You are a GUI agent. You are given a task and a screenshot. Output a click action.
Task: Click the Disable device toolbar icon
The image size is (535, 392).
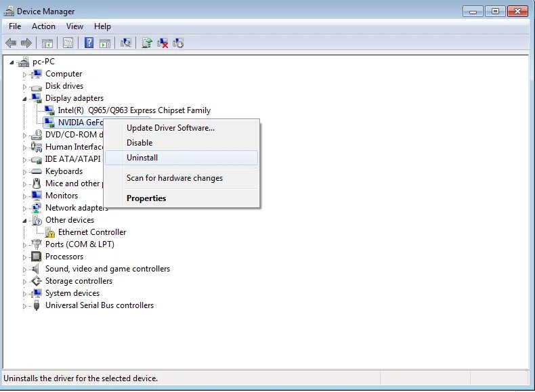(x=178, y=43)
